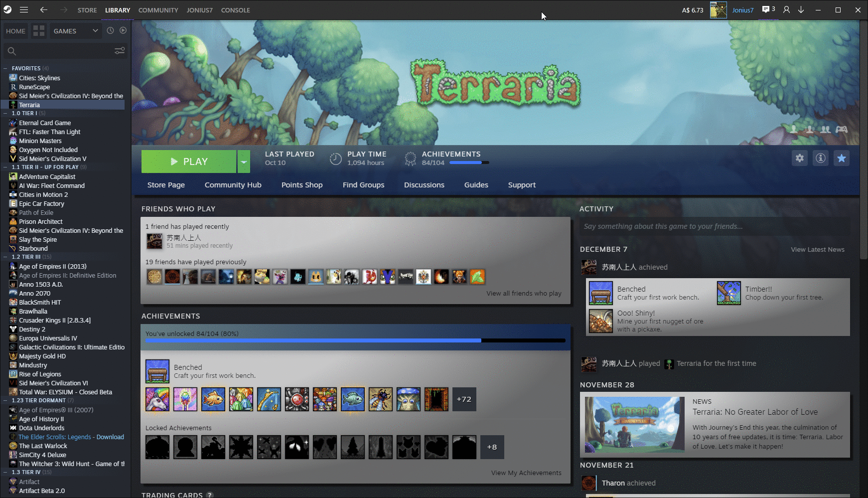868x498 pixels.
Task: Click View My Achievements link
Action: pos(526,473)
